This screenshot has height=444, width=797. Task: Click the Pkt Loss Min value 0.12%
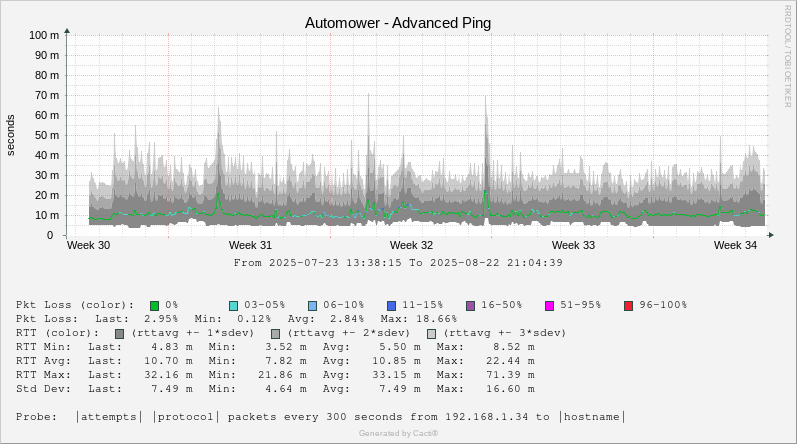[254, 319]
